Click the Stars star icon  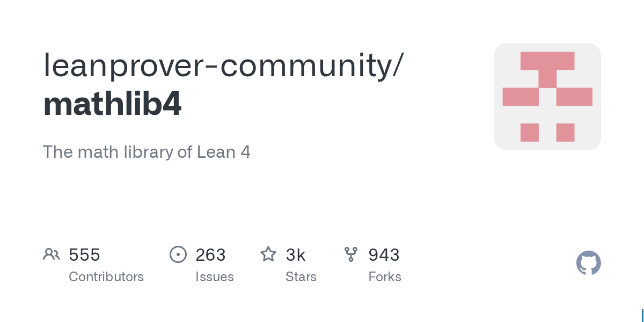tap(268, 254)
